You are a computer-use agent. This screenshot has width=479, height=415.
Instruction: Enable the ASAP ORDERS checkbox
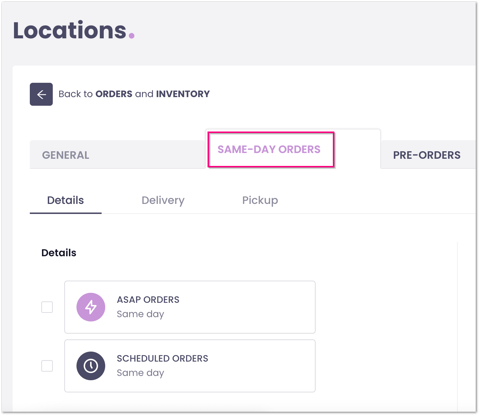47,307
